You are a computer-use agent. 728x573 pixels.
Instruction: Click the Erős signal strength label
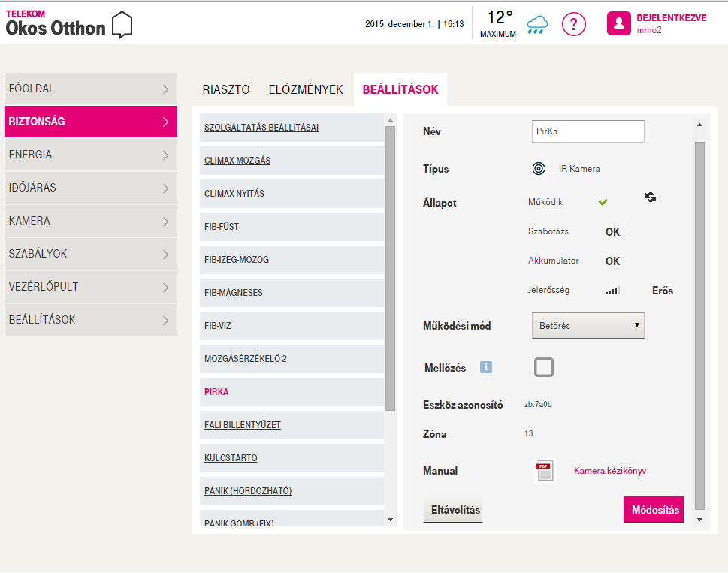663,291
